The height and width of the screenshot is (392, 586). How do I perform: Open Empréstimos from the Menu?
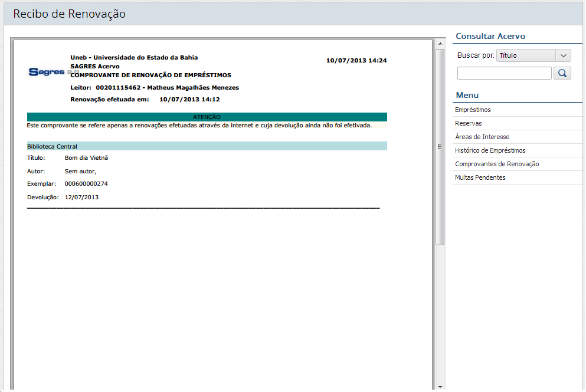(x=473, y=110)
